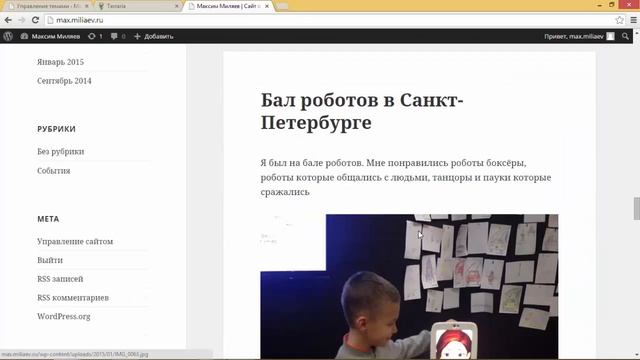Screen dimensions: 640x360
Task: Open the Январь 2015 archive
Action: [60, 62]
